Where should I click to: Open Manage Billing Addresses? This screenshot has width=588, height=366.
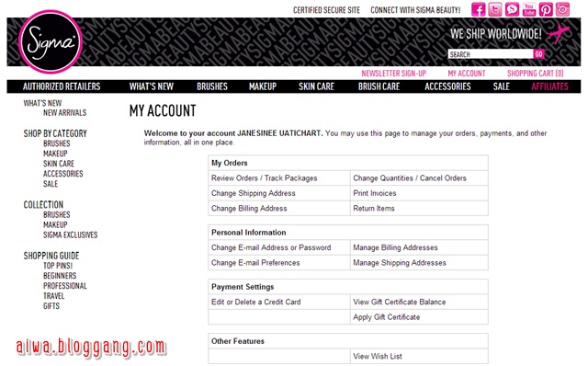[395, 247]
